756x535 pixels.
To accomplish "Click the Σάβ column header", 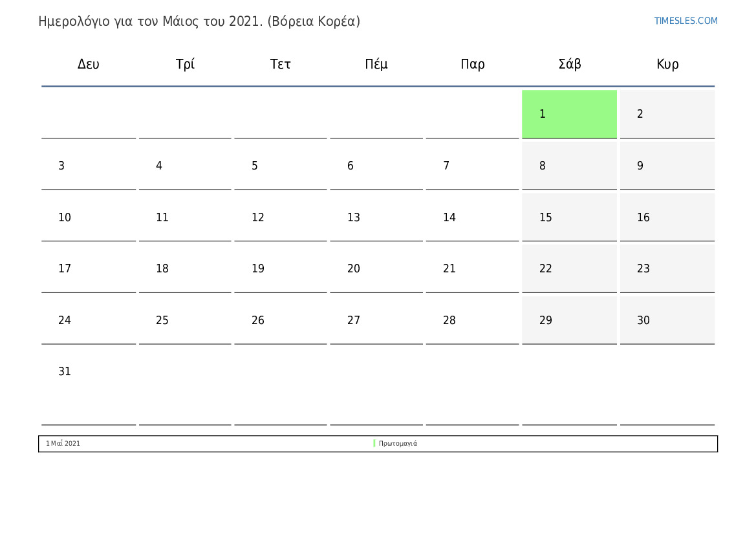I will point(569,64).
